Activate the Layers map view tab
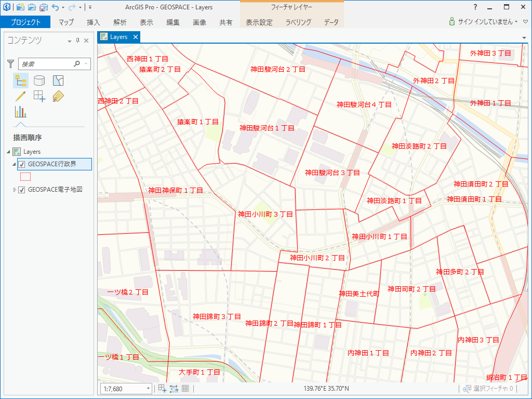The height and width of the screenshot is (399, 532). tap(119, 37)
